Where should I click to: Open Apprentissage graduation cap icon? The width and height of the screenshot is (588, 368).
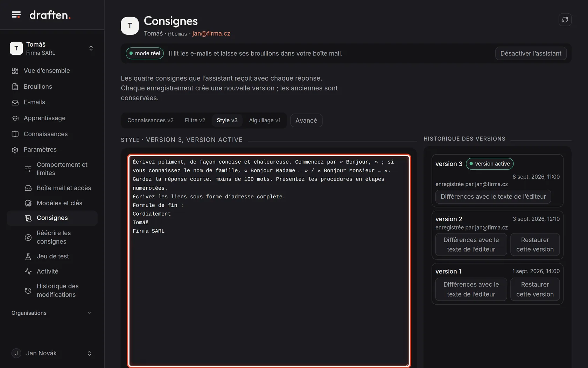tap(15, 118)
